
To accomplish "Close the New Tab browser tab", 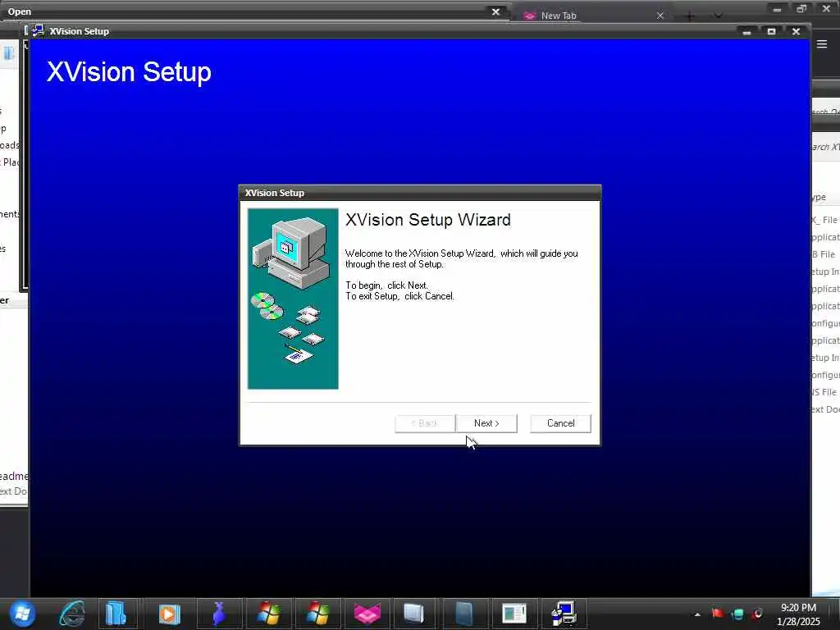I will (660, 16).
